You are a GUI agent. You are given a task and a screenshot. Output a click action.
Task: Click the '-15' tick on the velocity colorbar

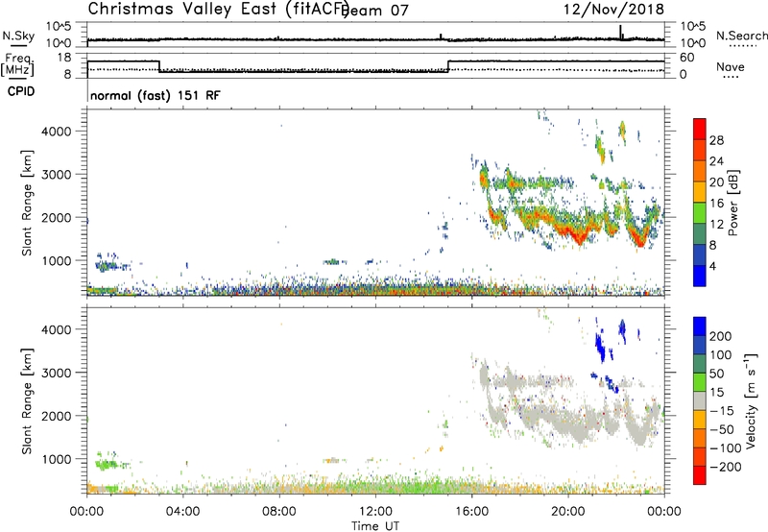pos(722,411)
